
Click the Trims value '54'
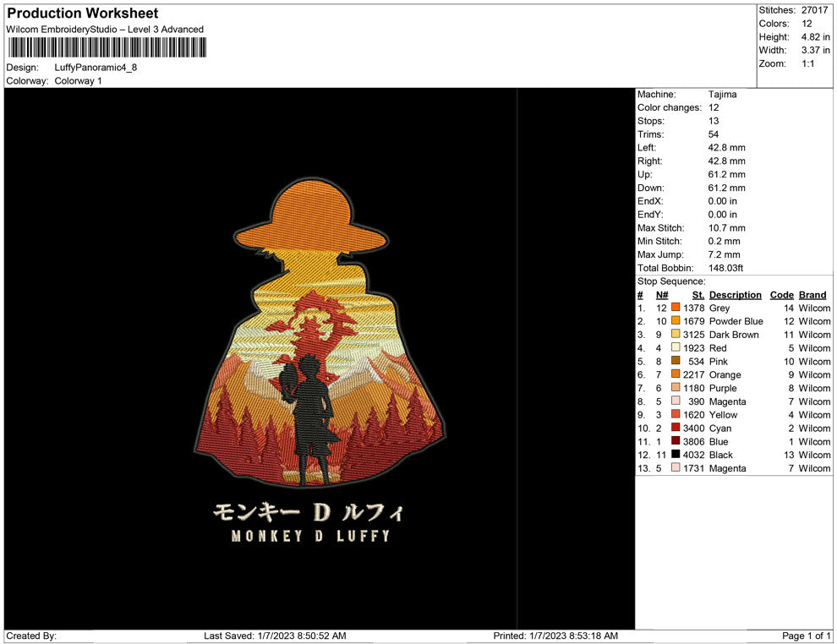714,134
